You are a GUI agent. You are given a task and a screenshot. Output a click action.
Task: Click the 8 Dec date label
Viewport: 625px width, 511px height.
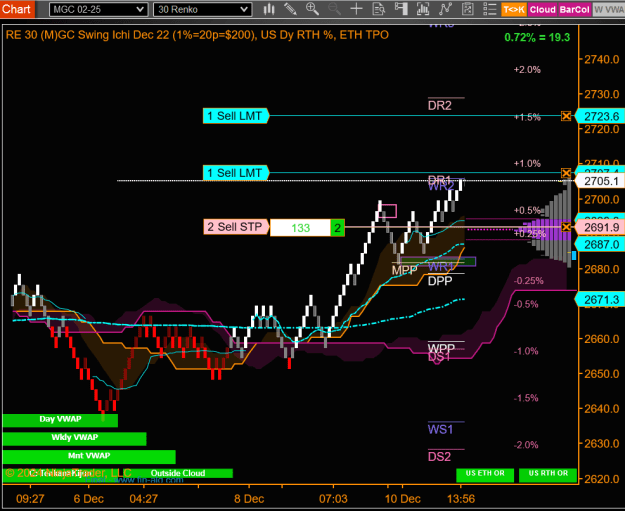click(249, 499)
